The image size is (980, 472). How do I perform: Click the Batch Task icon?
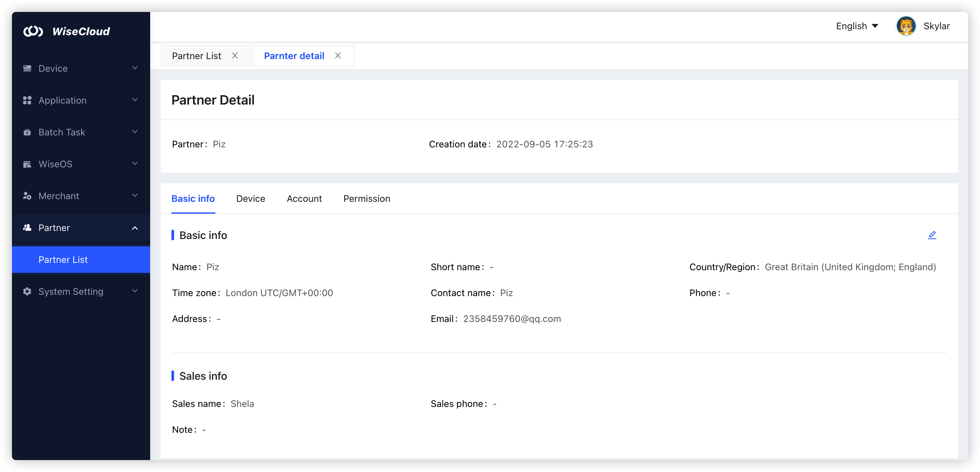point(27,132)
